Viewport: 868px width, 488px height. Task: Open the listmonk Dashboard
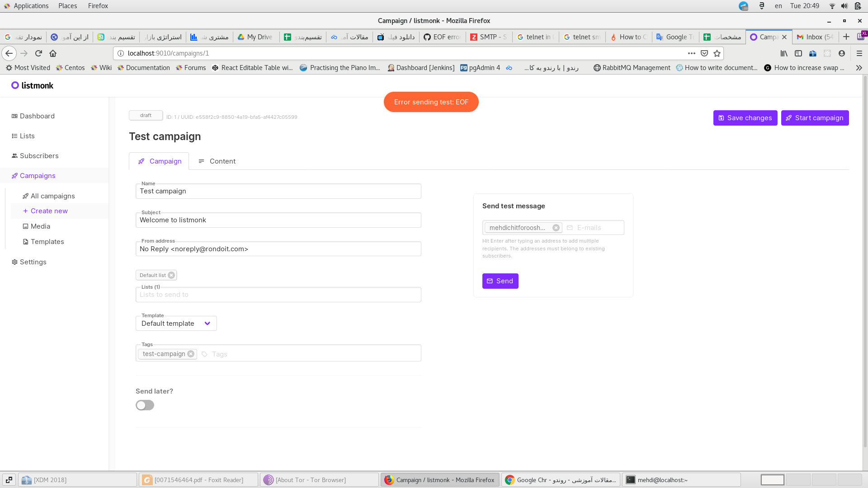pyautogui.click(x=37, y=116)
